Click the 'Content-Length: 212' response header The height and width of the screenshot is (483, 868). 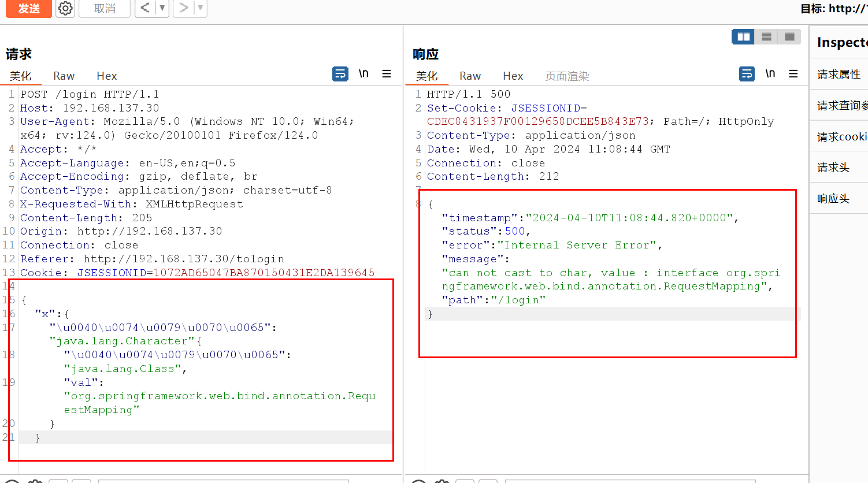tap(493, 176)
